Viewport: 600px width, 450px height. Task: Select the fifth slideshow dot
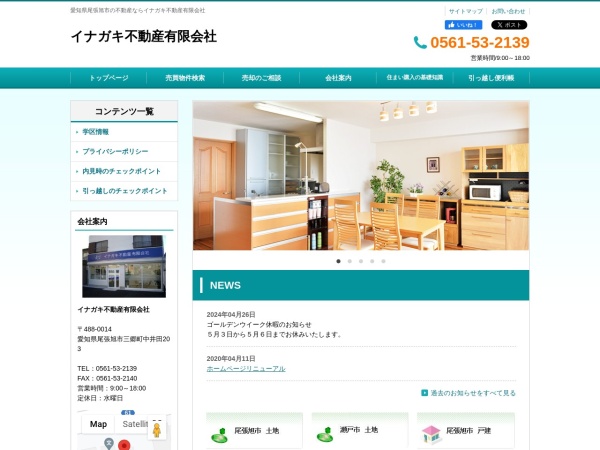click(383, 261)
